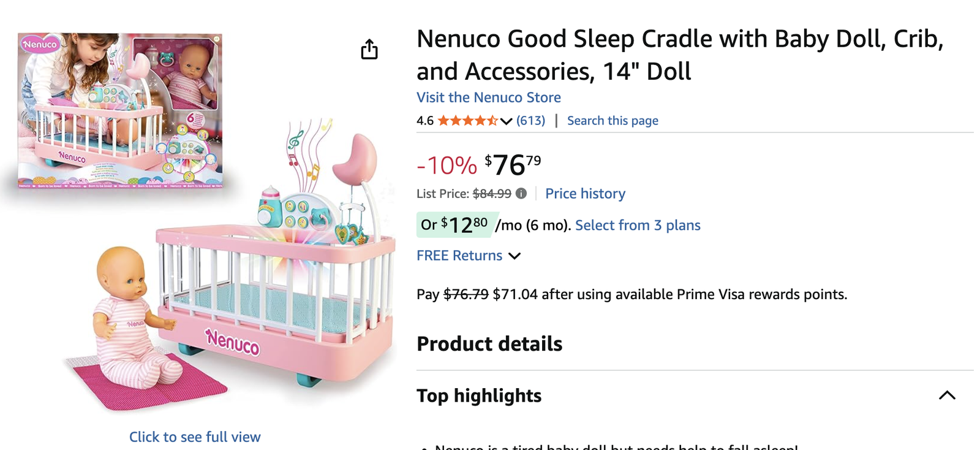Viewport: 980px width, 450px height.
Task: Click the product title text
Action: (x=680, y=55)
